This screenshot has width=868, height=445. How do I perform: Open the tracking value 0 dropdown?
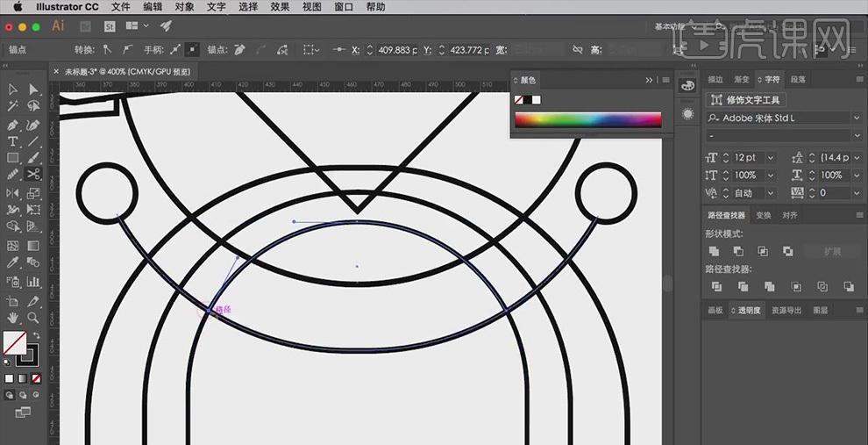pos(857,193)
